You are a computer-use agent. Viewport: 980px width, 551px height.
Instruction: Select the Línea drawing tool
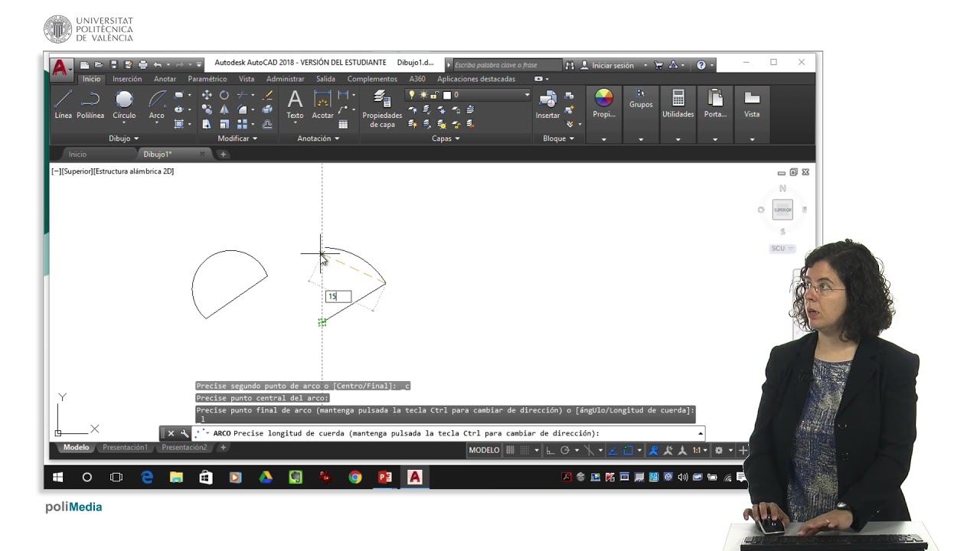[63, 104]
